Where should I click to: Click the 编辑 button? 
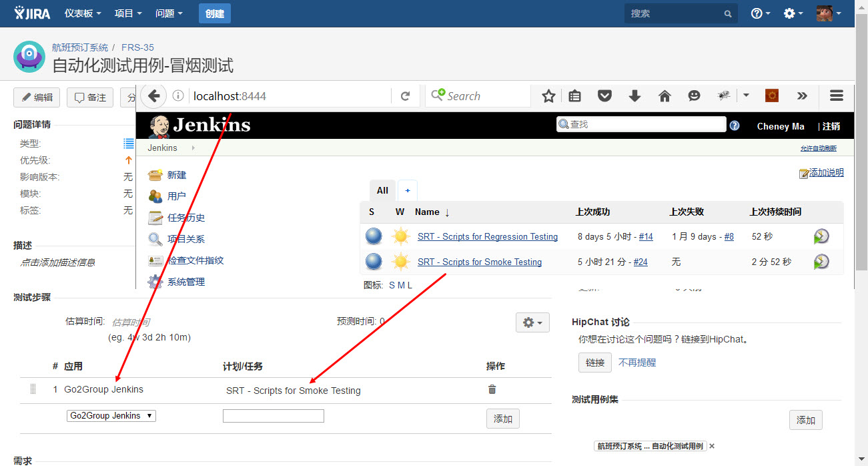[x=37, y=97]
